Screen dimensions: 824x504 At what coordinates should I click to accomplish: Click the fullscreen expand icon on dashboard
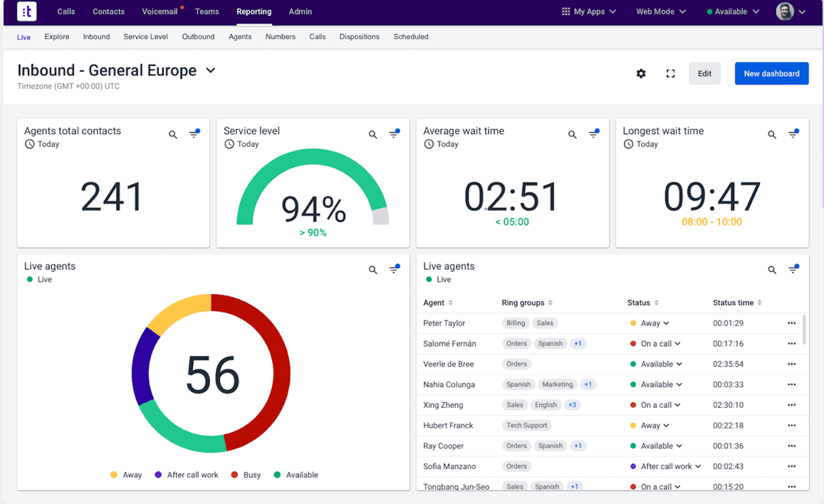pyautogui.click(x=670, y=74)
